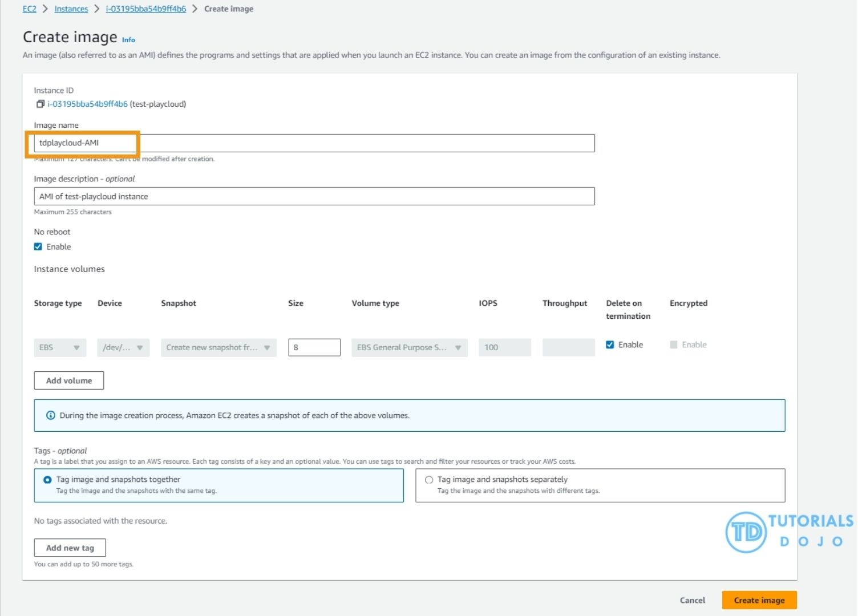Screen dimensions: 858x616
Task: Expand EBS General Purpose volume type dropdown
Action: [x=409, y=347]
